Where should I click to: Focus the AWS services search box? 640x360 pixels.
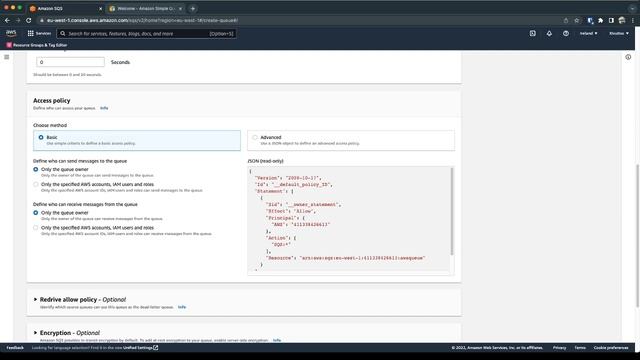click(x=147, y=33)
